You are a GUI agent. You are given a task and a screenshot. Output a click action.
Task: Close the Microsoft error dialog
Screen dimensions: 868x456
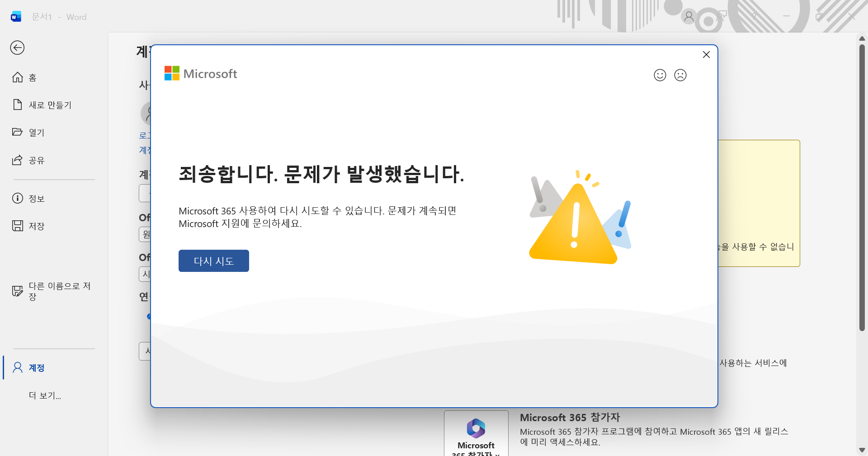(706, 55)
